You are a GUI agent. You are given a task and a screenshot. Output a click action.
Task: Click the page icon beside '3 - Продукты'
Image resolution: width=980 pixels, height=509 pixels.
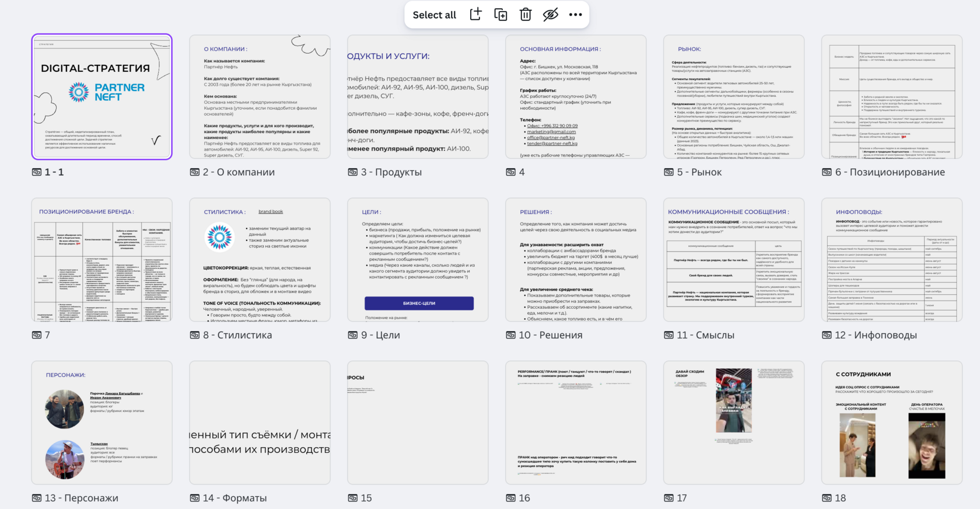pyautogui.click(x=352, y=172)
